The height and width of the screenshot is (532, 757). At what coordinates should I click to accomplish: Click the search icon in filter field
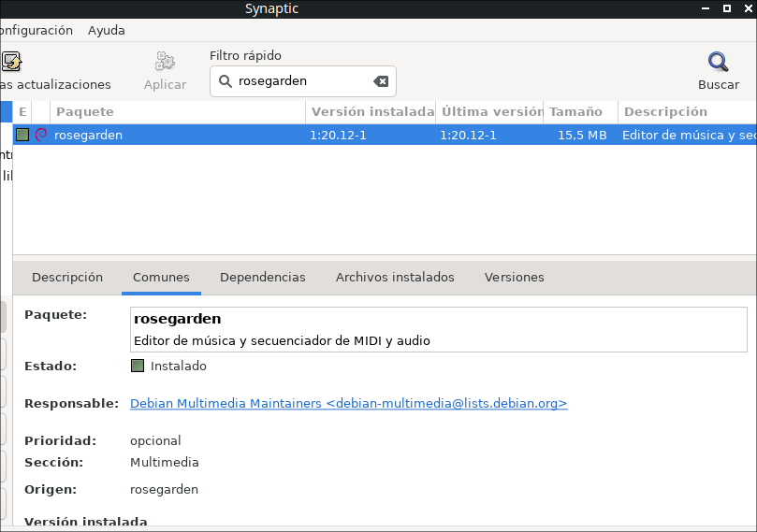click(x=225, y=81)
